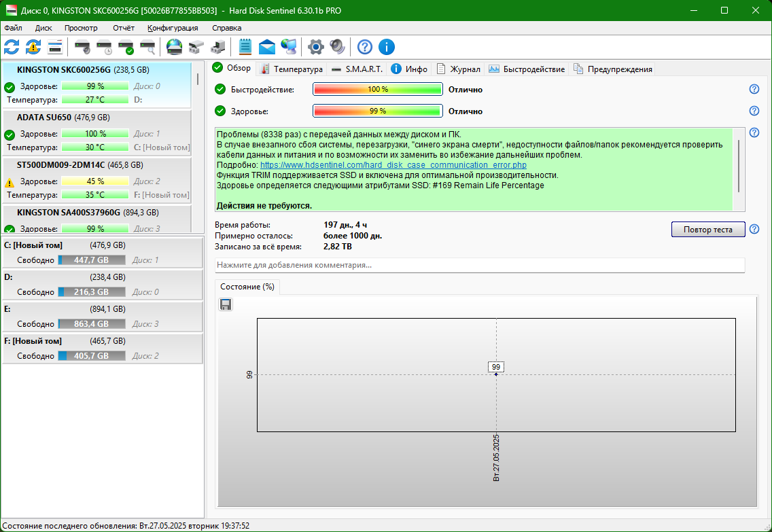
Task: Click the blue envelope email icon
Action: point(267,48)
